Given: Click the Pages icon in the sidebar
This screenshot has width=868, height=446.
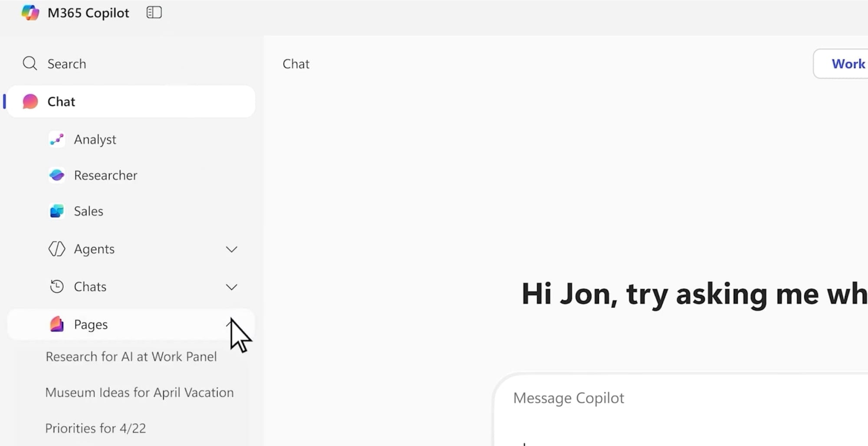Looking at the screenshot, I should pyautogui.click(x=57, y=325).
